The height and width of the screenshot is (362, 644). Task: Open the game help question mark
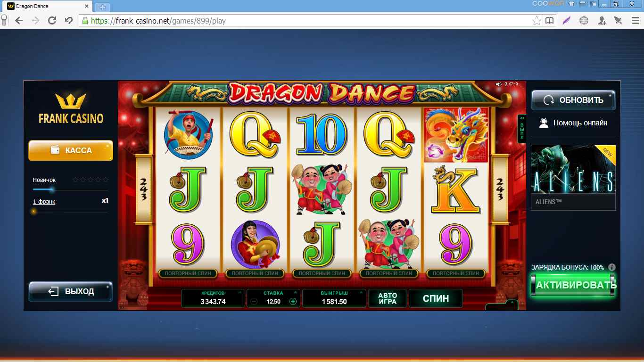coord(506,84)
